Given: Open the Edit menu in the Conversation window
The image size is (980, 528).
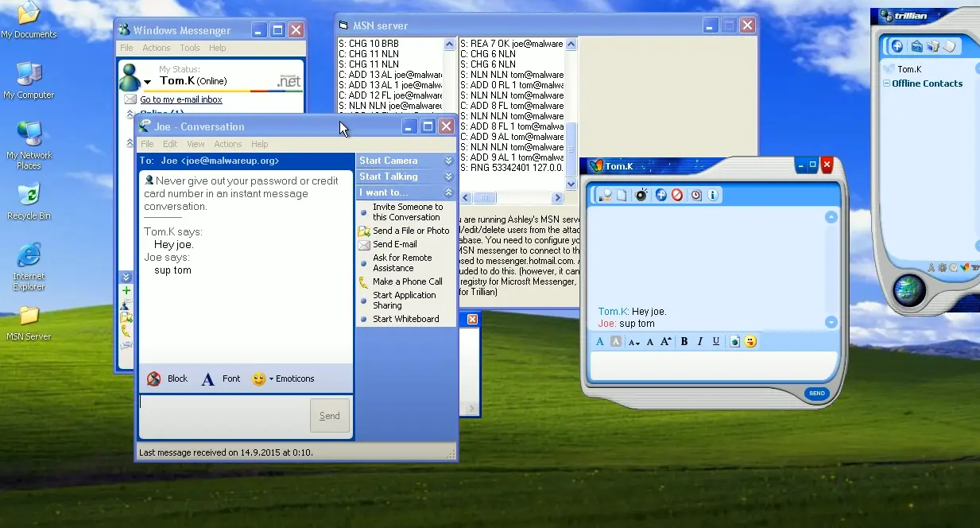Looking at the screenshot, I should [170, 144].
